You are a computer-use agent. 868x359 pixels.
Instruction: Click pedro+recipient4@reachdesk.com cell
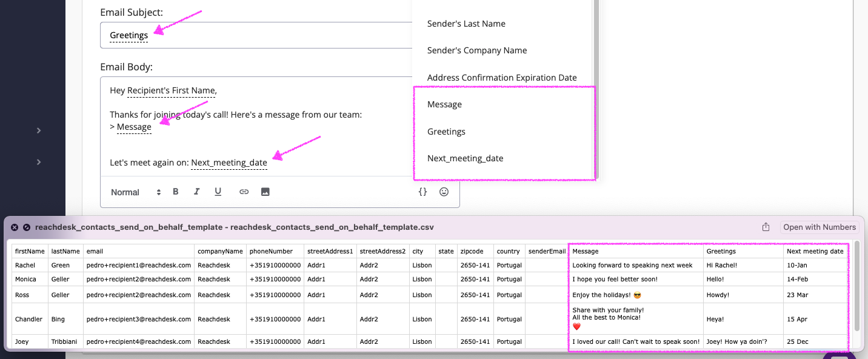139,341
